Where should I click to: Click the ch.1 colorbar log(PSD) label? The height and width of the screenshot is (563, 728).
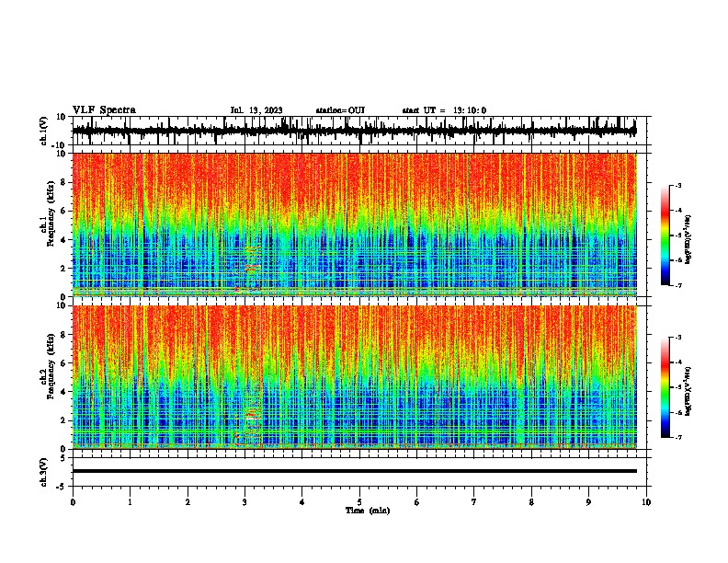pos(688,239)
